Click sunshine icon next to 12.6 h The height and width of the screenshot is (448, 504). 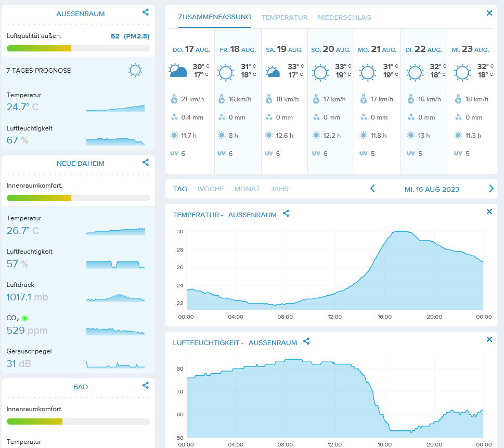[x=269, y=135]
